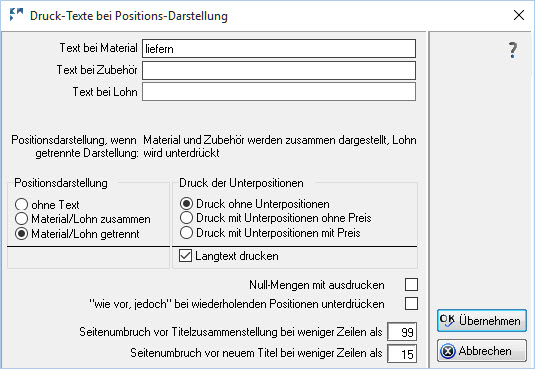This screenshot has width=535, height=369.
Task: Click the 'Text bei Zubehör' input field
Action: click(279, 70)
